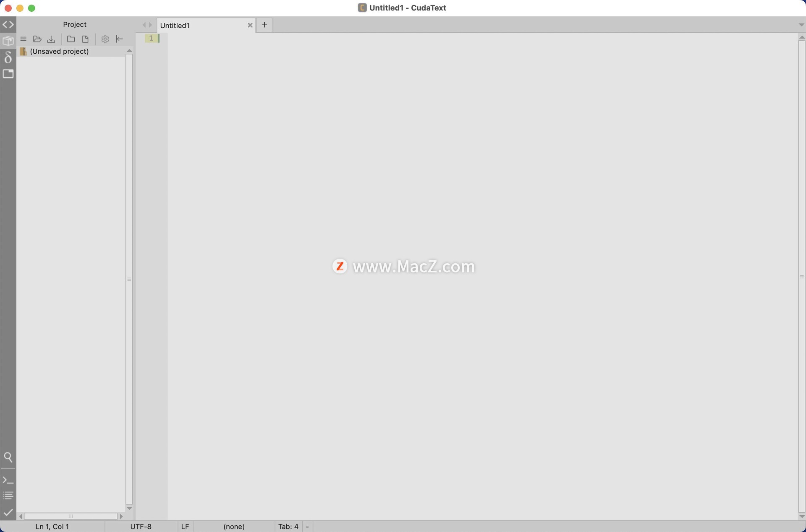Toggle the Output list panel
This screenshot has height=532, width=806.
click(x=8, y=495)
